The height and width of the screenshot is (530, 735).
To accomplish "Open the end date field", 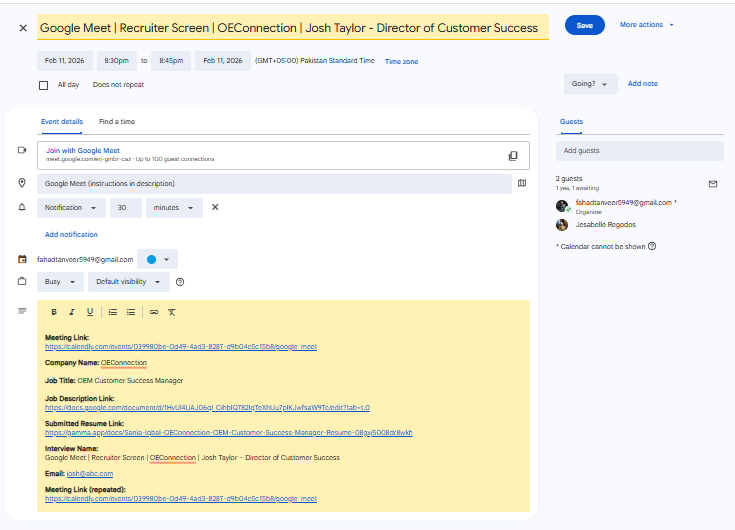I will click(223, 61).
